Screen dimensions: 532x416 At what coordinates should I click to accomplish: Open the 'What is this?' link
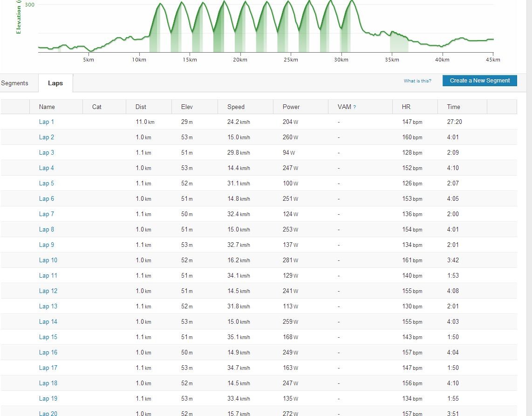point(417,81)
